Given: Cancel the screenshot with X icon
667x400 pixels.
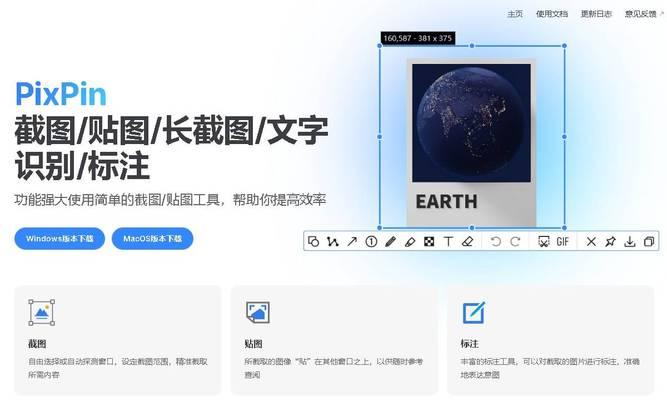Looking at the screenshot, I should (x=591, y=242).
